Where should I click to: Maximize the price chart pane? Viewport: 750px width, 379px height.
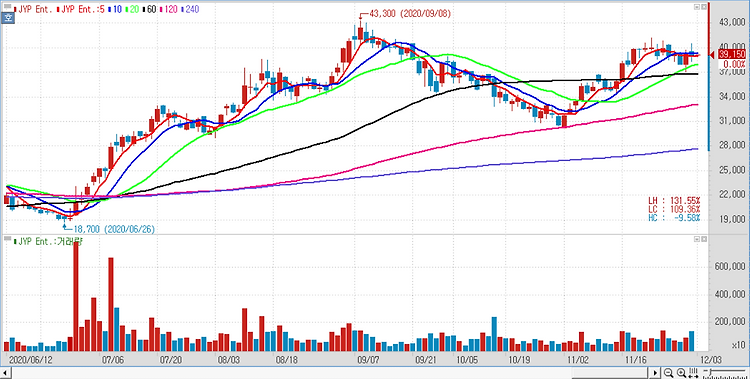click(x=703, y=7)
